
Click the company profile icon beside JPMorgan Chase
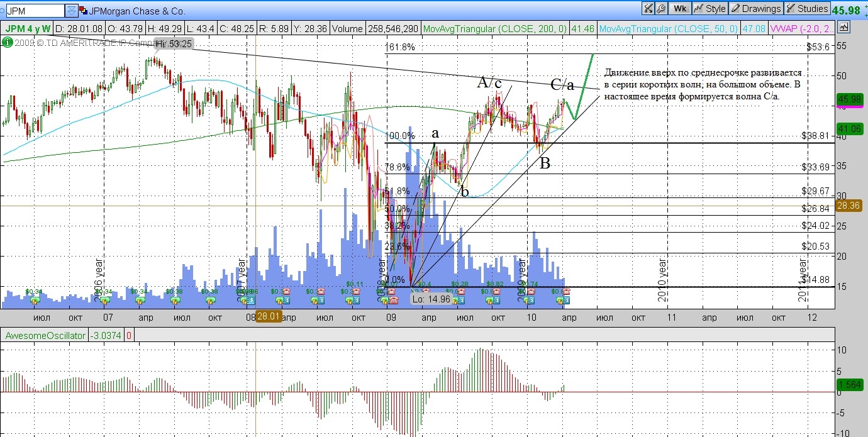point(84,10)
